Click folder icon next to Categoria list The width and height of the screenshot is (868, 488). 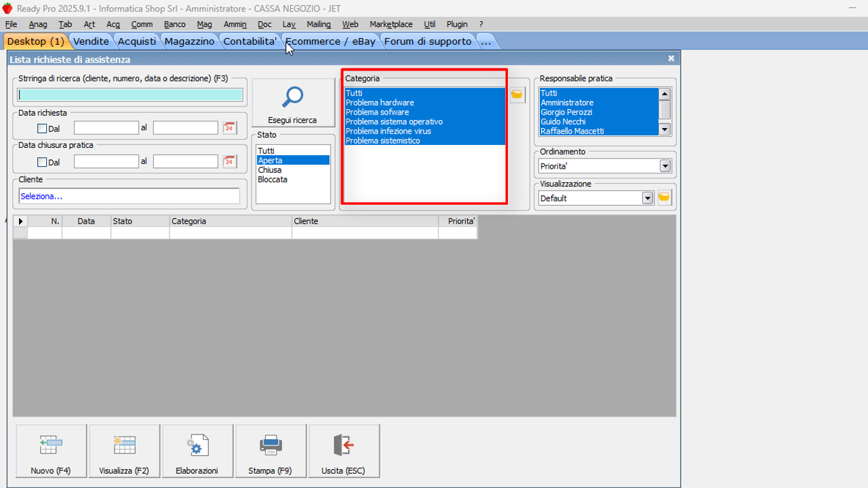517,95
